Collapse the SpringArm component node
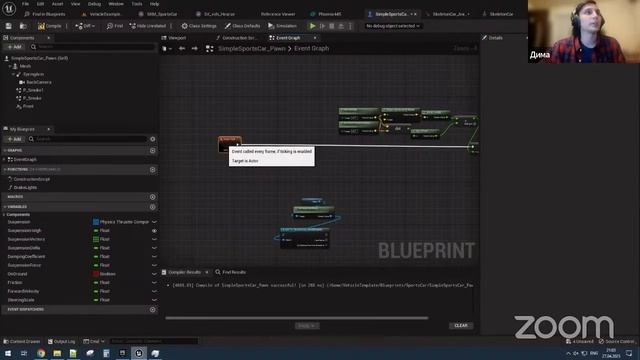 tap(13, 74)
